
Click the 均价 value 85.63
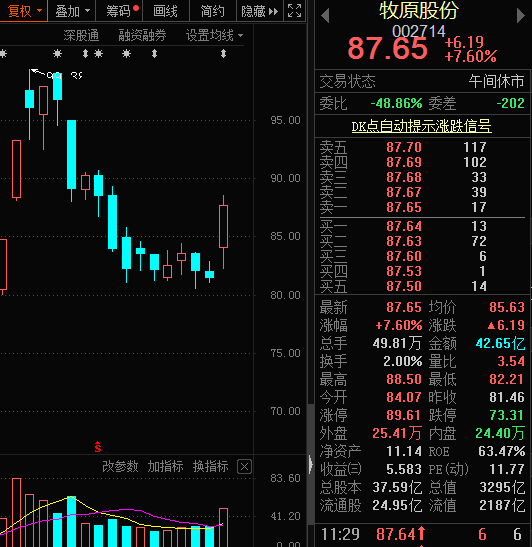click(x=507, y=307)
